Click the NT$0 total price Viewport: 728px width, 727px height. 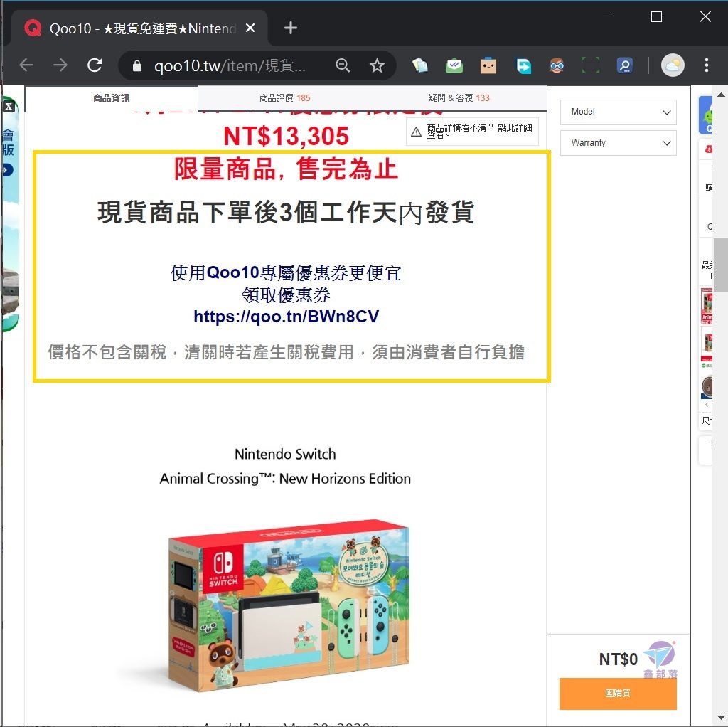coord(618,659)
